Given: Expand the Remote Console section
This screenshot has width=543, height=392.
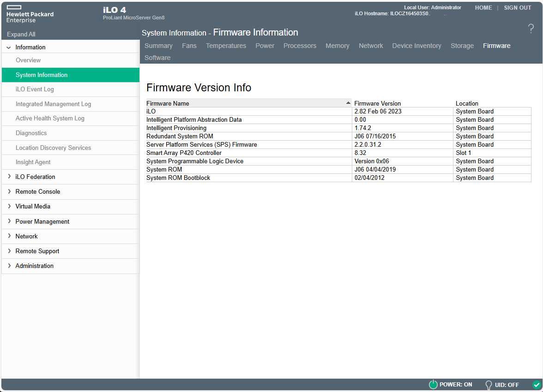Looking at the screenshot, I should point(9,191).
